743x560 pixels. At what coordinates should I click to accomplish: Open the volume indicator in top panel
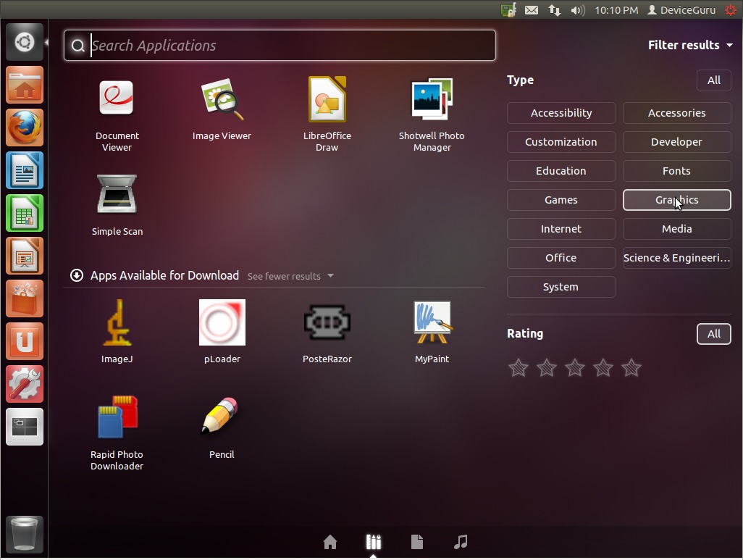tap(578, 10)
